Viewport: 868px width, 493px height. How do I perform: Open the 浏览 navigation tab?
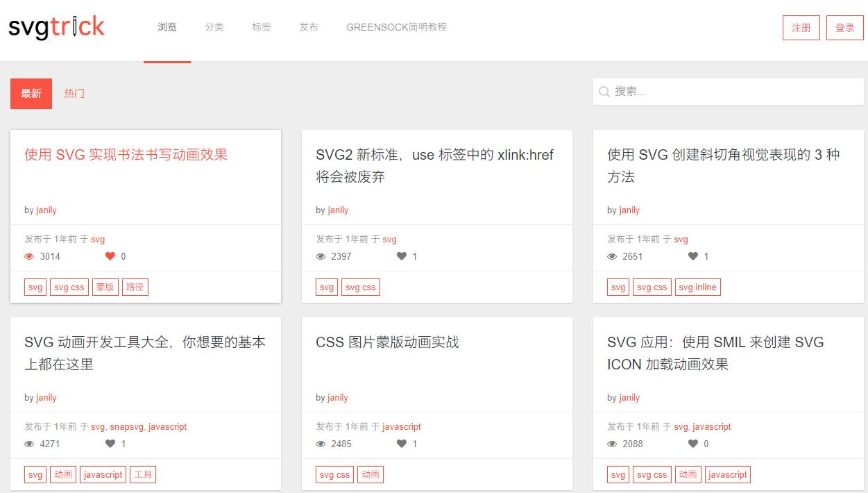(167, 28)
